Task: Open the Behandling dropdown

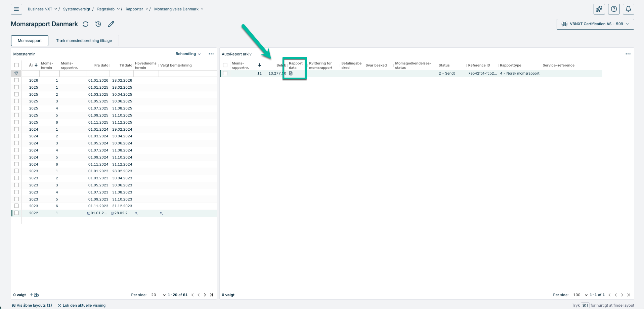Action: (x=188, y=54)
